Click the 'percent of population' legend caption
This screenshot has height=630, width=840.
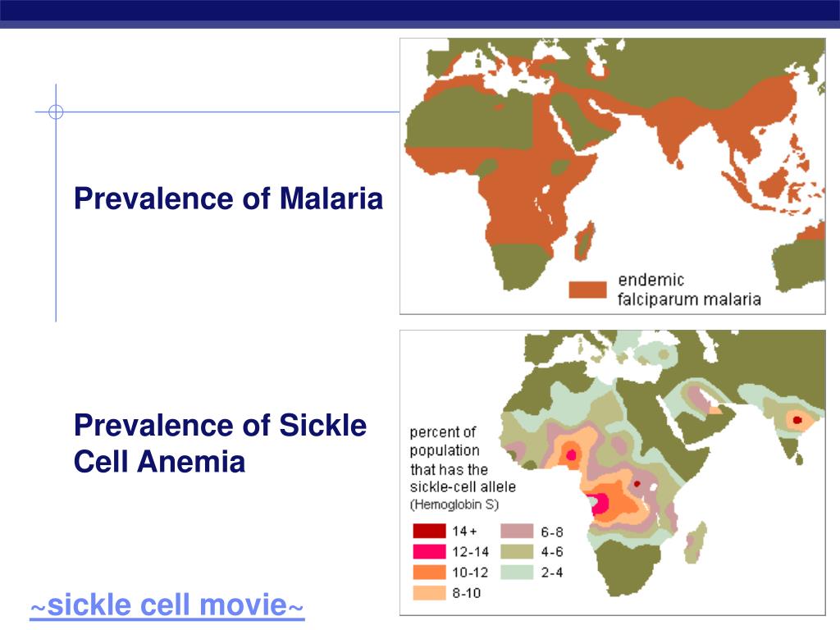pyautogui.click(x=444, y=441)
